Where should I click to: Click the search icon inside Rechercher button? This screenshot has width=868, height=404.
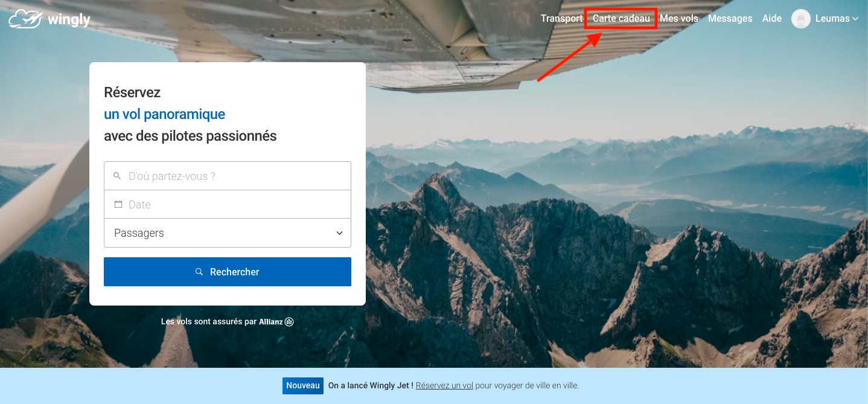[x=199, y=272]
